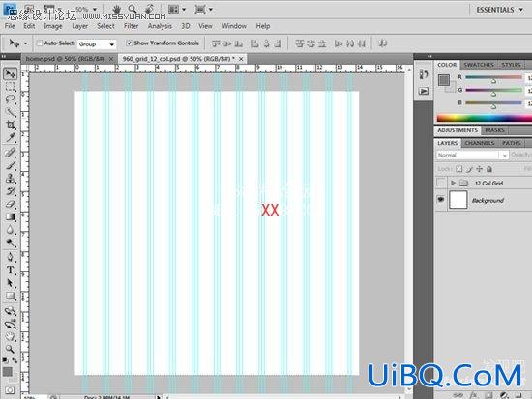
Task: Expand the 12 Col Grid group
Action: coord(453,183)
